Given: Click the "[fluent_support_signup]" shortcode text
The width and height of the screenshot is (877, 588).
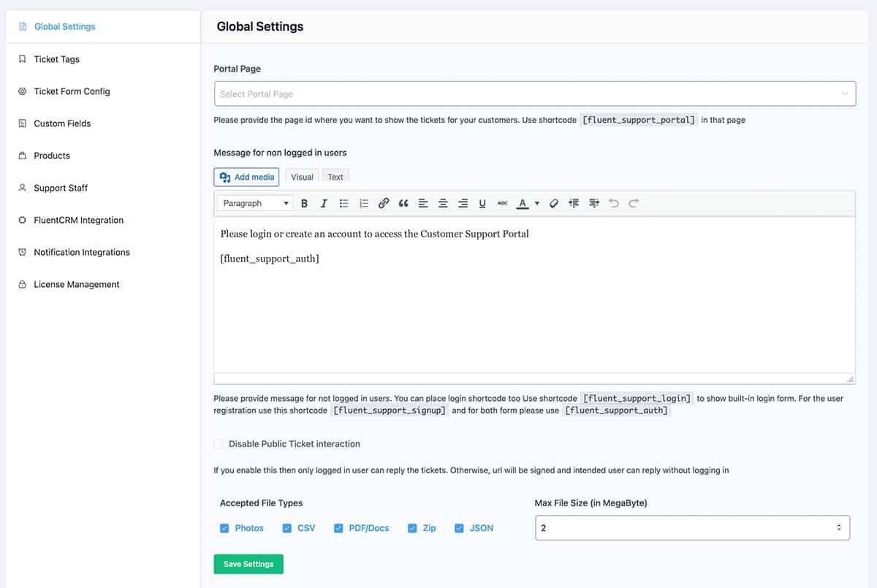Looking at the screenshot, I should (x=390, y=411).
